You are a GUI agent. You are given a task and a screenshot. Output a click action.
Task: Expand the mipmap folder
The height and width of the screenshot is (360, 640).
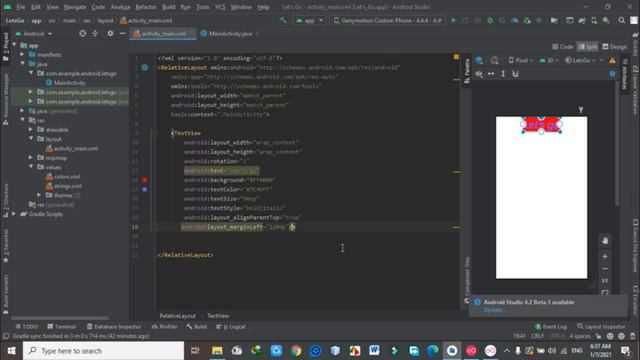[31, 158]
